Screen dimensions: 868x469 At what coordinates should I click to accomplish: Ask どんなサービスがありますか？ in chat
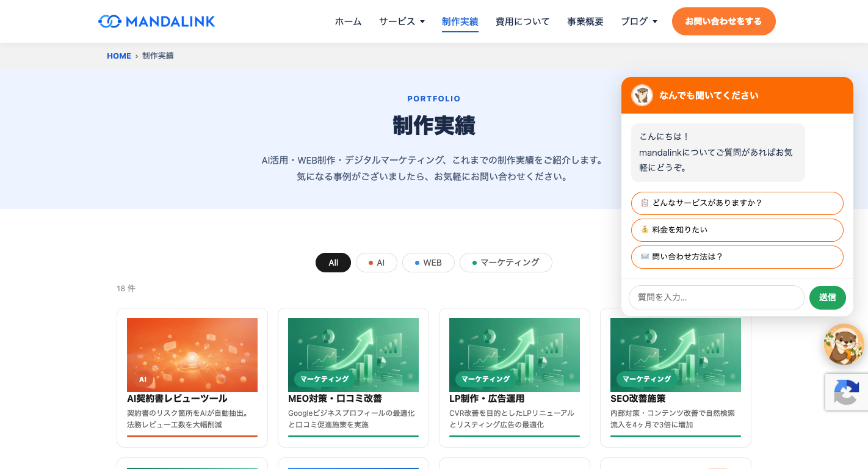[x=737, y=203]
